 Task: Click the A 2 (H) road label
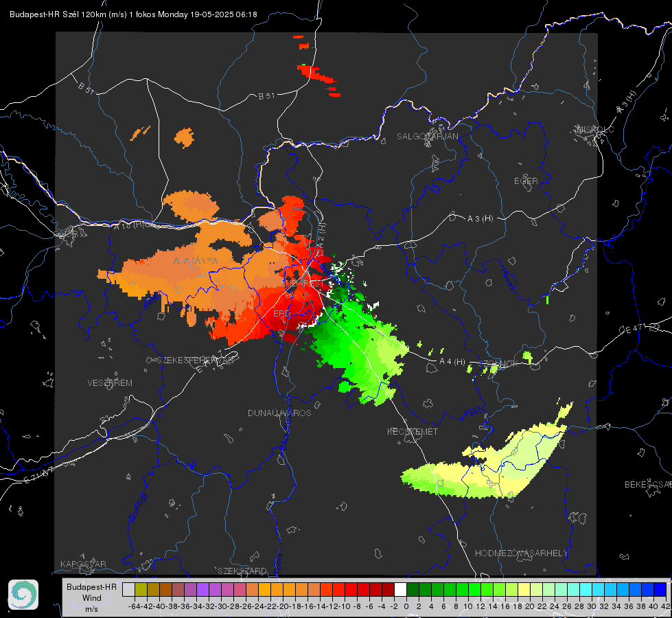point(322,234)
